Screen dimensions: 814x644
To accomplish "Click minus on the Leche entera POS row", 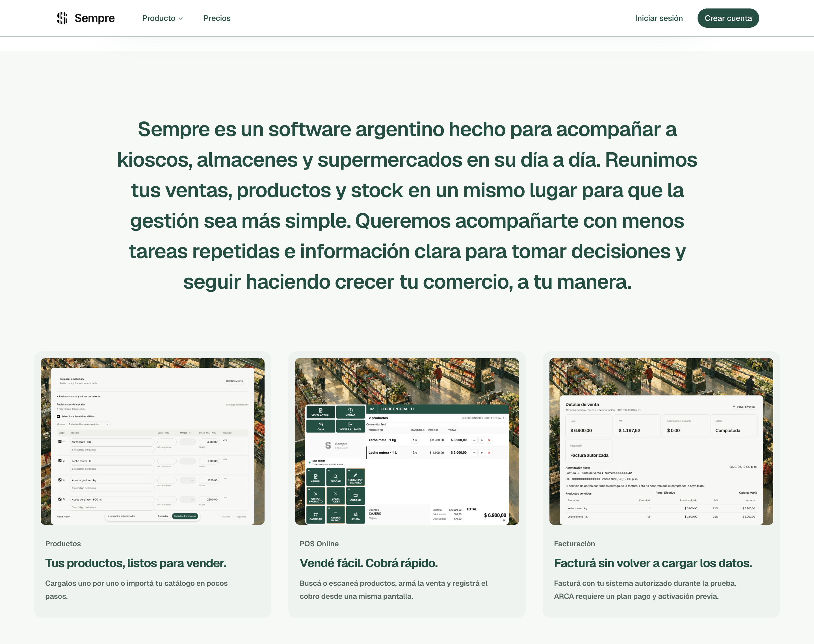I will click(x=474, y=452).
